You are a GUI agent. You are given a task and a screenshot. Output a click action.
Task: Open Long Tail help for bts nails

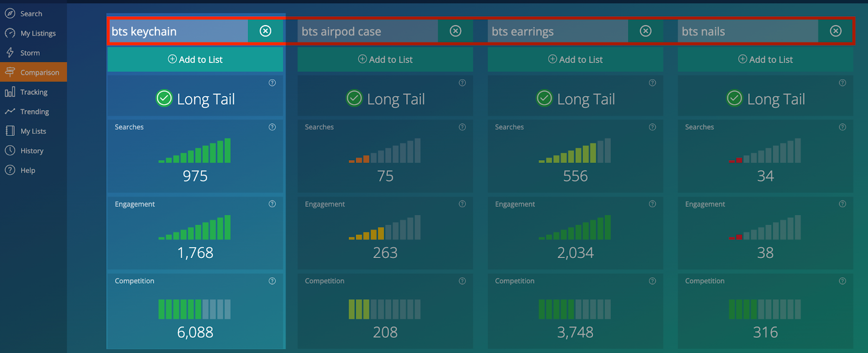click(842, 83)
